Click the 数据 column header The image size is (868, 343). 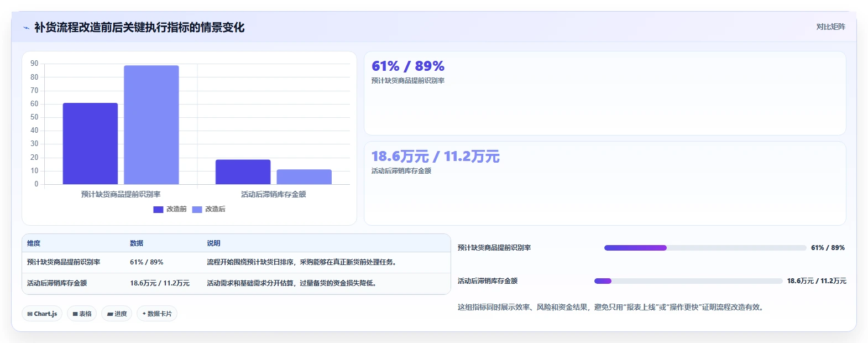tap(137, 243)
